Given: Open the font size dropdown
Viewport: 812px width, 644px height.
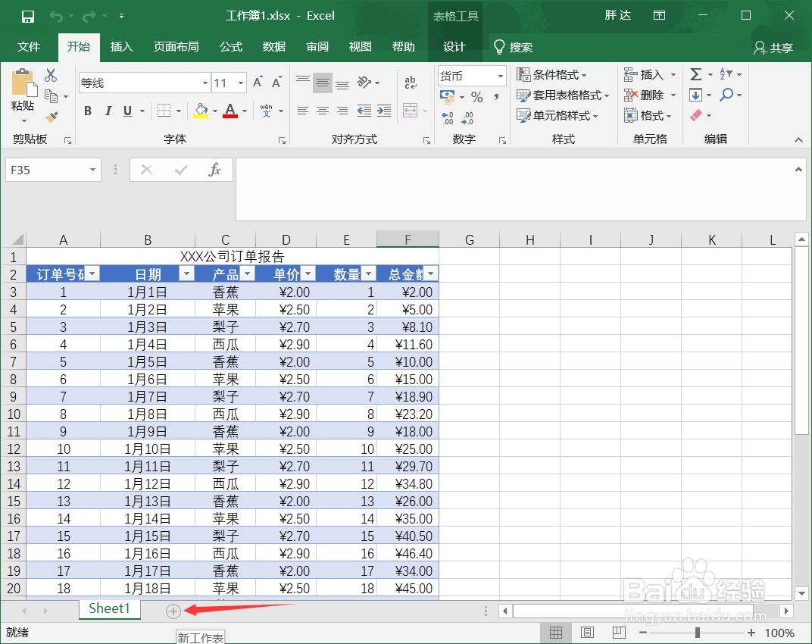Looking at the screenshot, I should [x=241, y=83].
